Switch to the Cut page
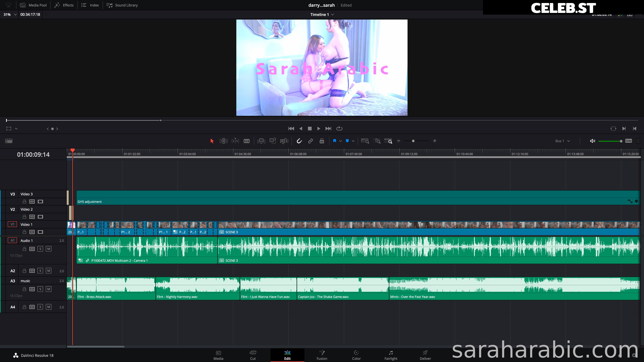The image size is (644, 362). (253, 355)
